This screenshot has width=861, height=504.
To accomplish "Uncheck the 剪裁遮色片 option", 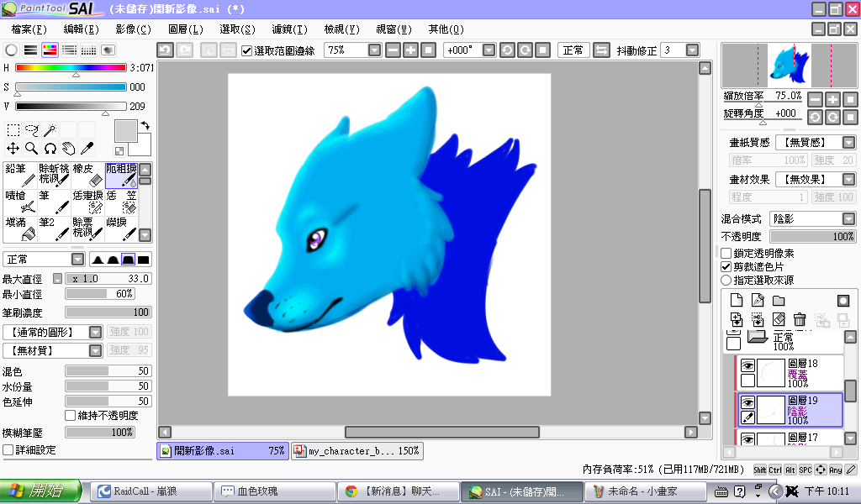I will (x=726, y=266).
